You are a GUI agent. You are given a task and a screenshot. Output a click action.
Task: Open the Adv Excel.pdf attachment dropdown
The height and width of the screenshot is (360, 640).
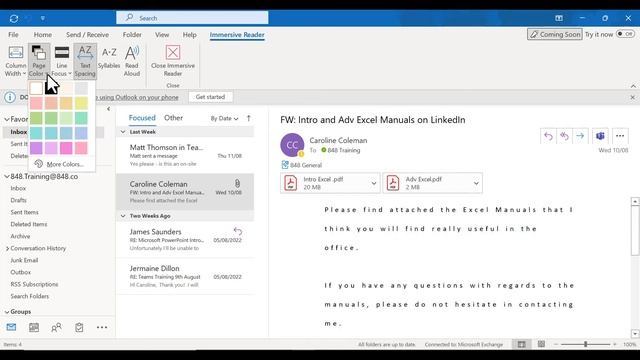pyautogui.click(x=476, y=183)
